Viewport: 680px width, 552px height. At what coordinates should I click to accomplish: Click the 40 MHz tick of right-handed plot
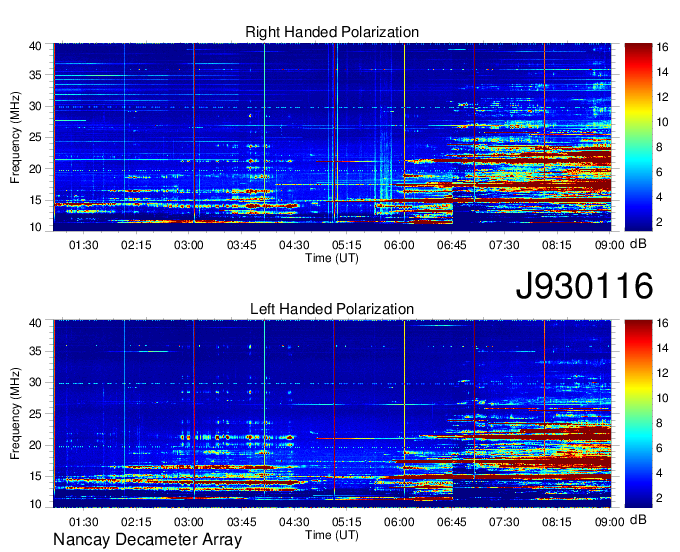point(35,46)
